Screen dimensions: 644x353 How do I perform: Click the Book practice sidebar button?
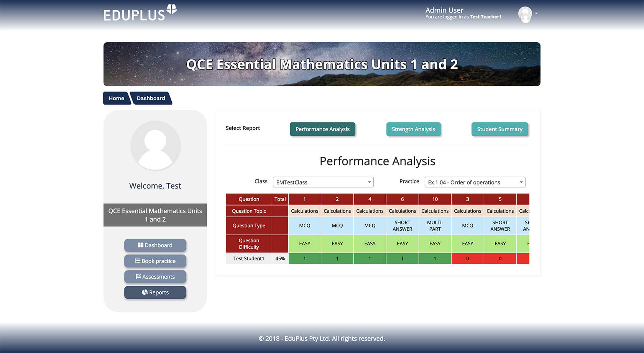(x=155, y=261)
